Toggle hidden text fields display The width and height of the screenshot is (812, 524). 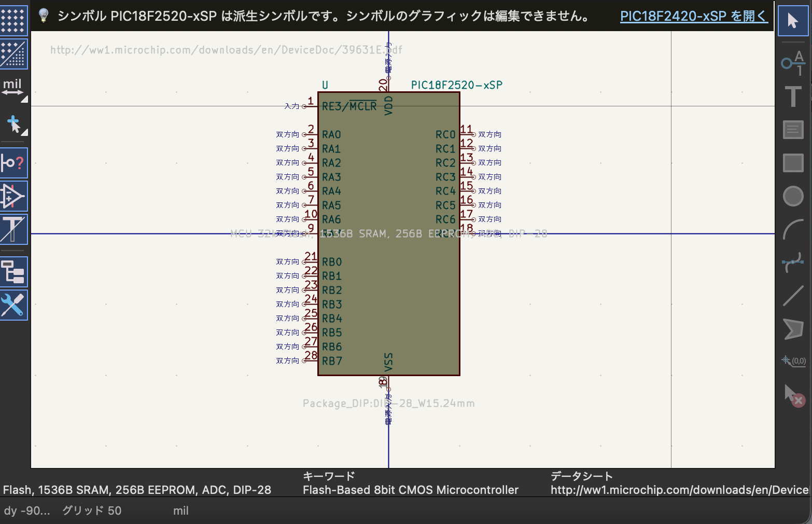coord(13,229)
